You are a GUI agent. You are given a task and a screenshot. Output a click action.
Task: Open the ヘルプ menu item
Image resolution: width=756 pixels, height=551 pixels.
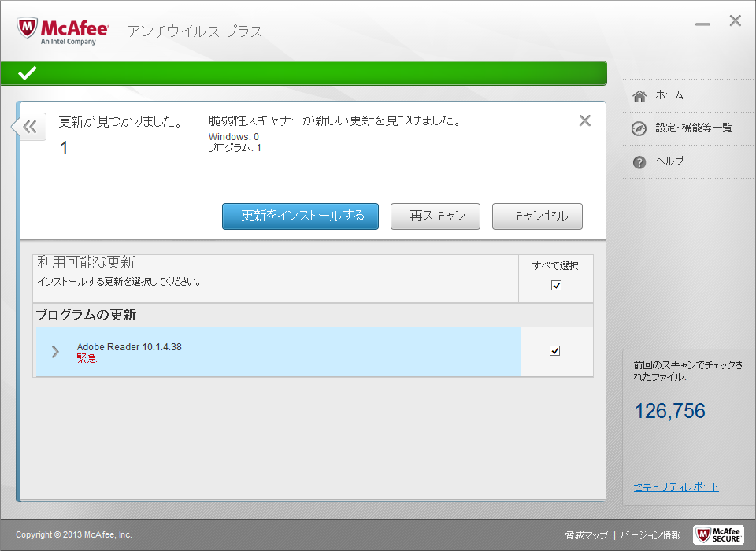point(669,161)
